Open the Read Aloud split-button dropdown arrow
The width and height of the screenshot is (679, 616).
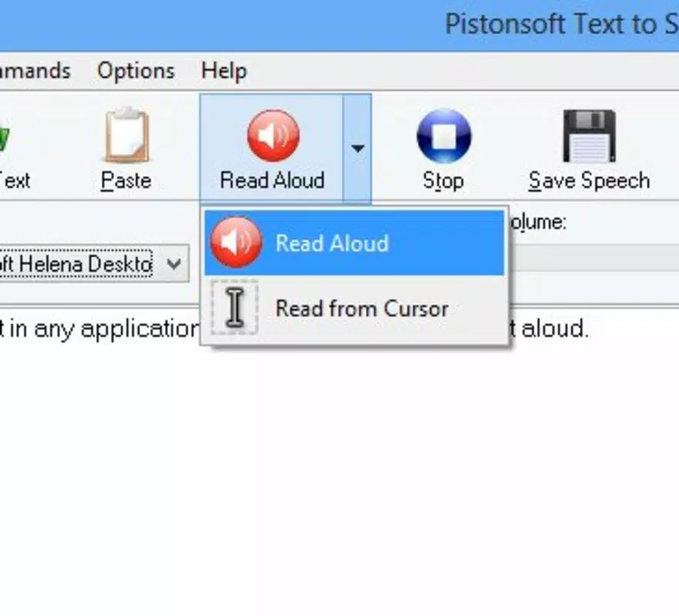[358, 149]
